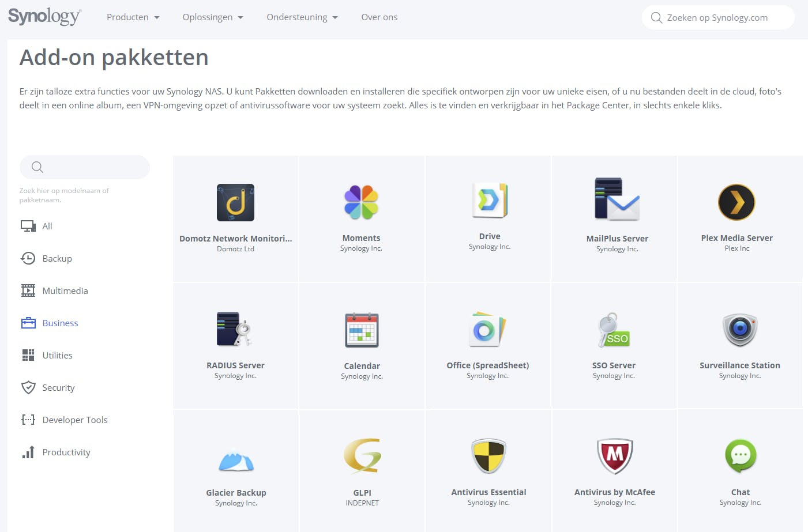Click the Add-on pakketten page heading

click(x=114, y=58)
